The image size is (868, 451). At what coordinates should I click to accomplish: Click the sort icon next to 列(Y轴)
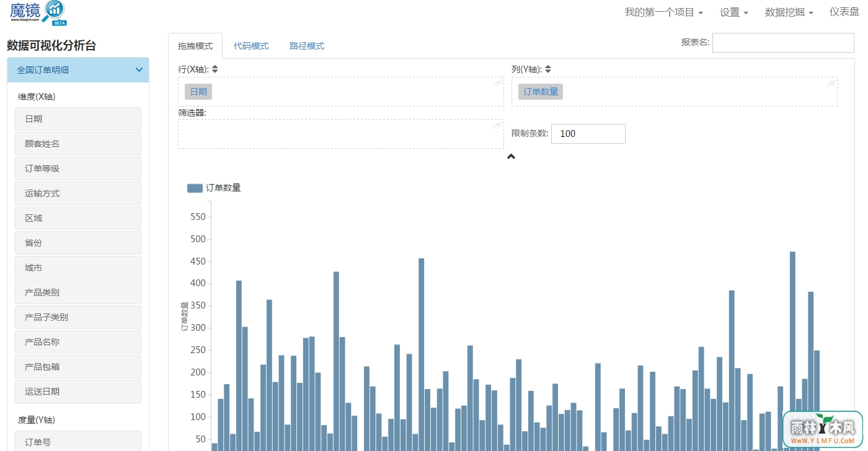548,69
